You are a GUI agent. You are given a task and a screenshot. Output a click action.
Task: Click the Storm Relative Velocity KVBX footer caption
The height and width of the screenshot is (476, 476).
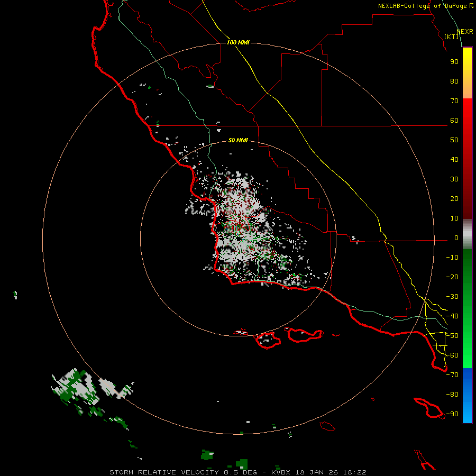point(238,472)
